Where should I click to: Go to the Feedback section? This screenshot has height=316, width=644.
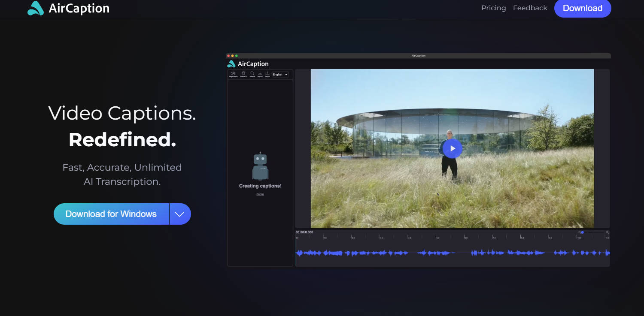point(530,8)
